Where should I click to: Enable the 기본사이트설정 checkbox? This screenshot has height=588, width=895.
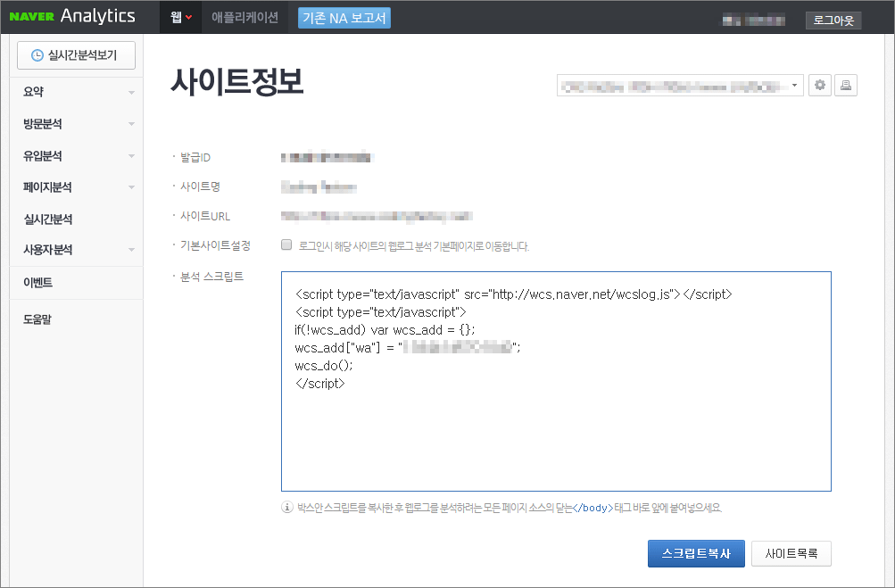tap(286, 244)
